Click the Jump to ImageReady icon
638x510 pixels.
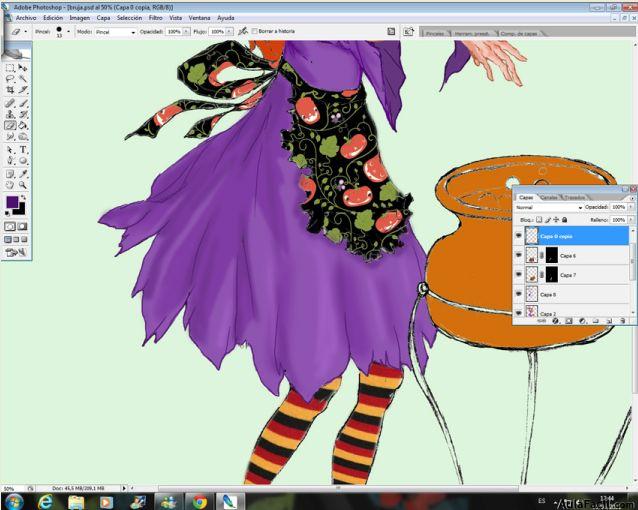point(16,253)
